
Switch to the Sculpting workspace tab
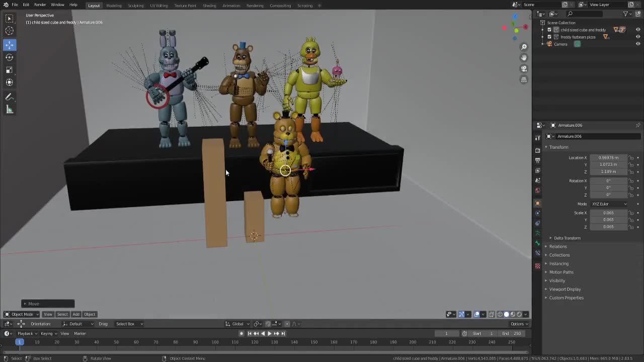(136, 6)
